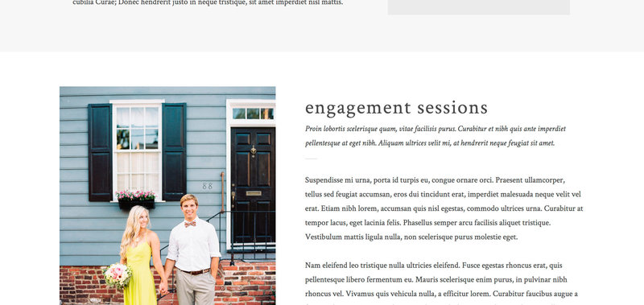Click the pink flower window box
The width and height of the screenshot is (644, 305).
pos(136,200)
